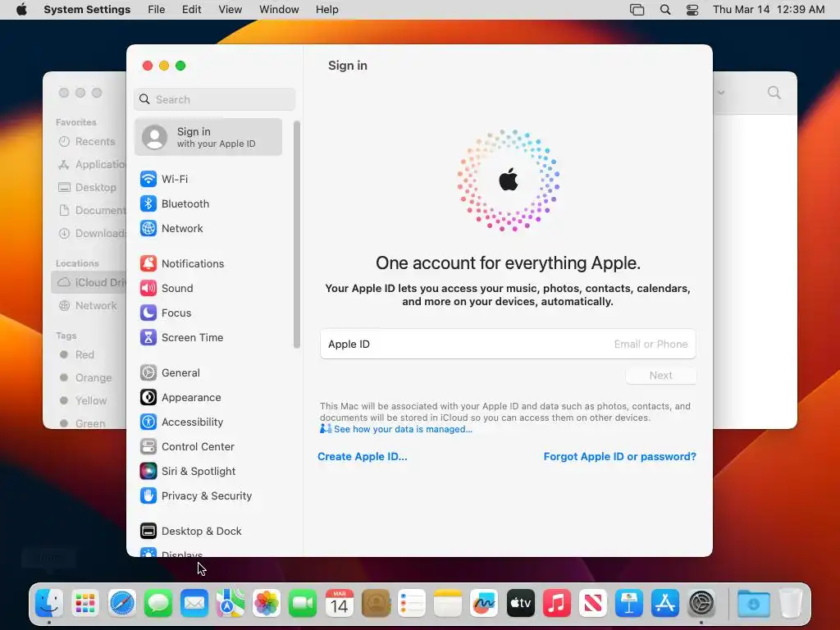Click the Settings sidebar scrollbar

(x=297, y=235)
